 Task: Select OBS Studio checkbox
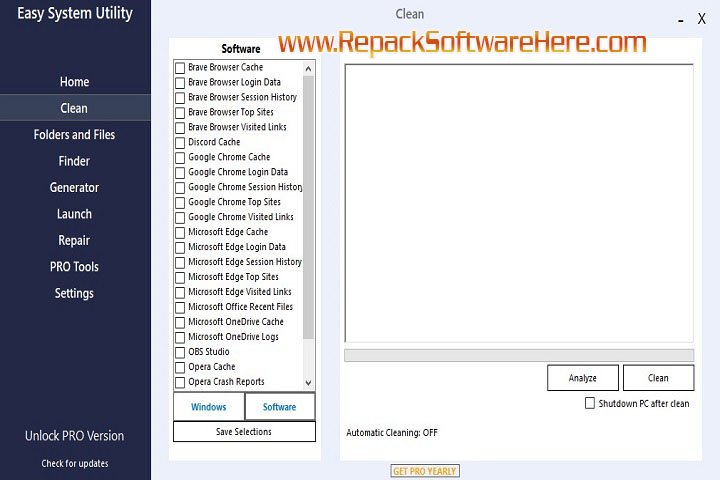(x=180, y=352)
